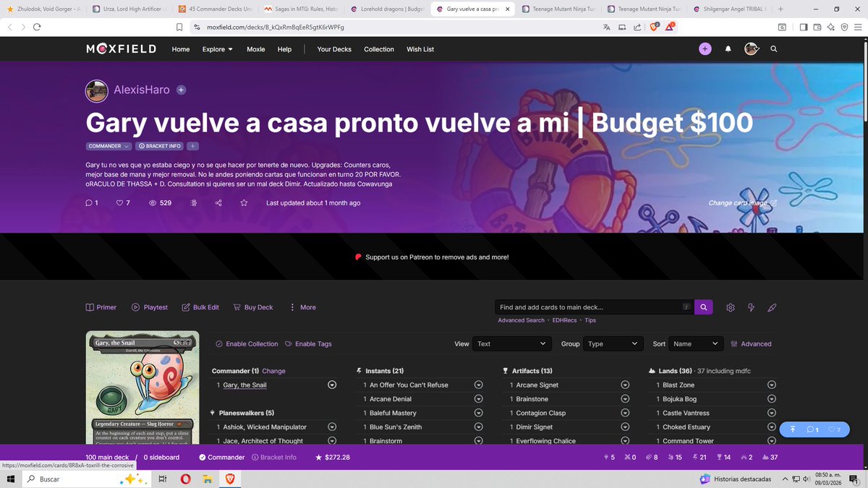Click the brush icon at right of deck toolbar
The image size is (868, 488).
click(772, 307)
